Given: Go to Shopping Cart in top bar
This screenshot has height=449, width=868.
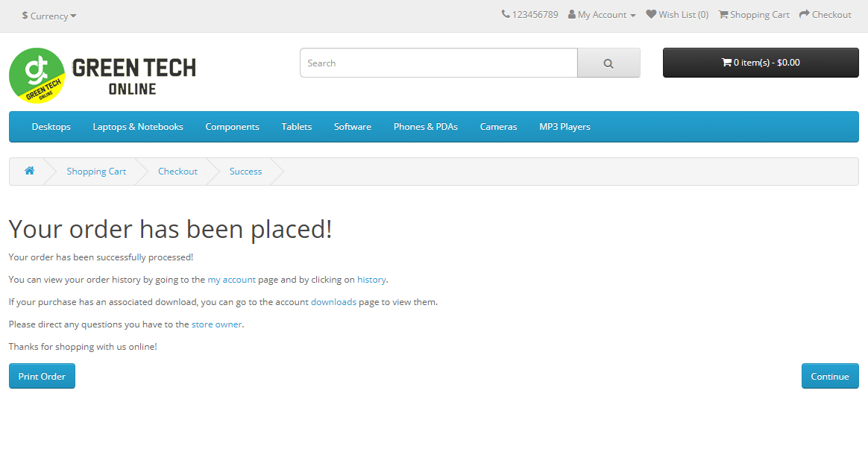Looking at the screenshot, I should pyautogui.click(x=754, y=15).
